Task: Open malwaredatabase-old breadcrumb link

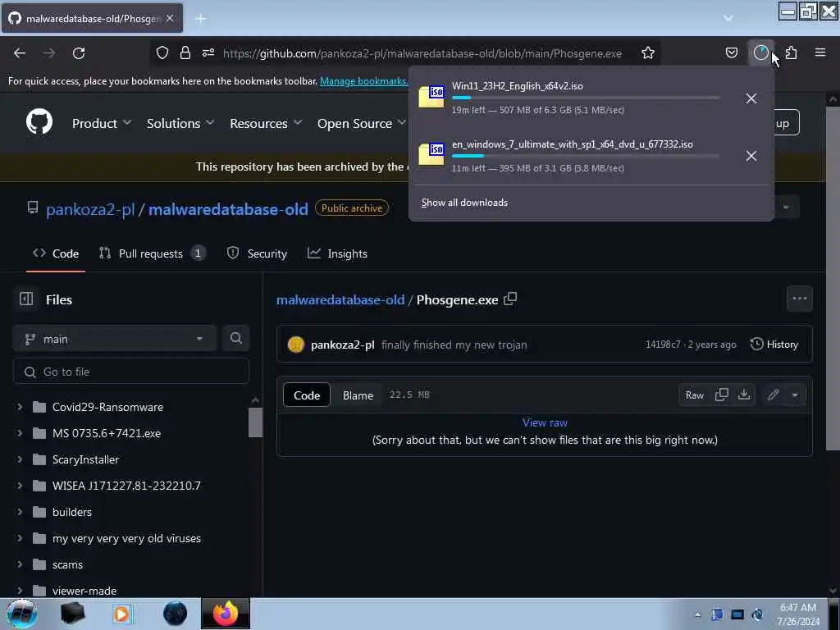Action: click(x=340, y=300)
